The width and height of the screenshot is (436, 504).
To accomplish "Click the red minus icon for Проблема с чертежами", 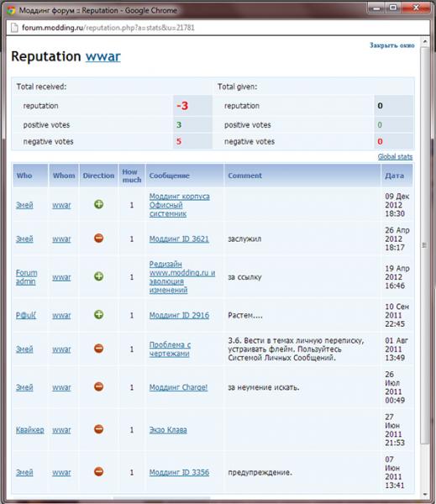I will point(99,349).
